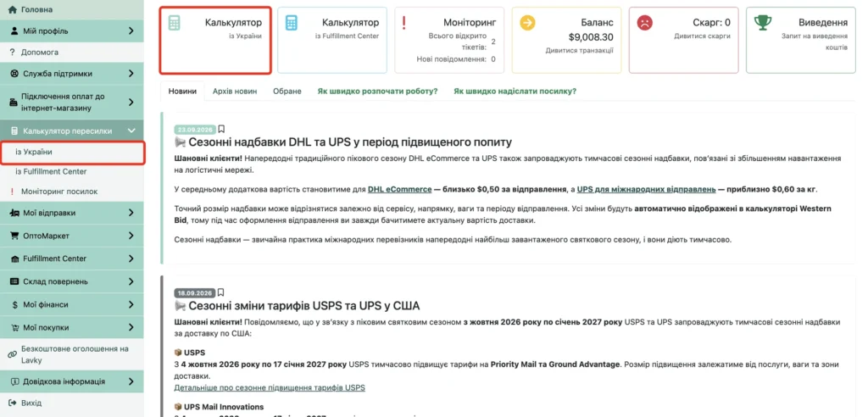Screen dimensions: 868x417
Task: Click the returns warehouse icon beside Склад повернень
Action: pos(14,281)
